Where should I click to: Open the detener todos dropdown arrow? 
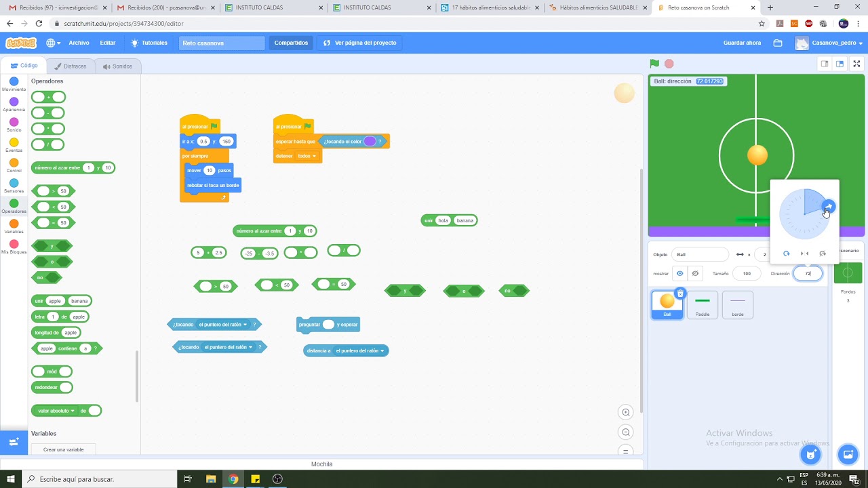point(314,157)
